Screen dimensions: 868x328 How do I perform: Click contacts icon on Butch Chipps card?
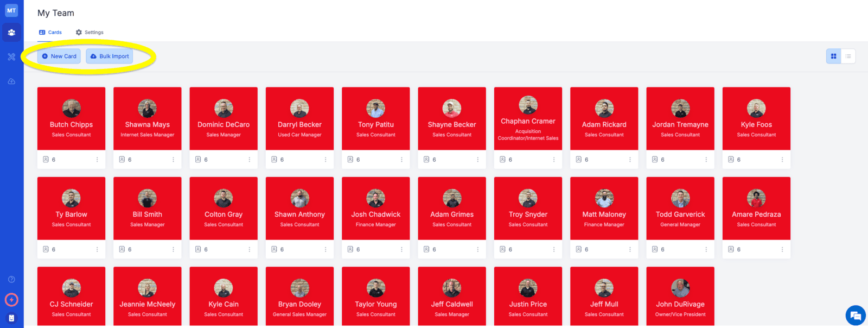[46, 160]
